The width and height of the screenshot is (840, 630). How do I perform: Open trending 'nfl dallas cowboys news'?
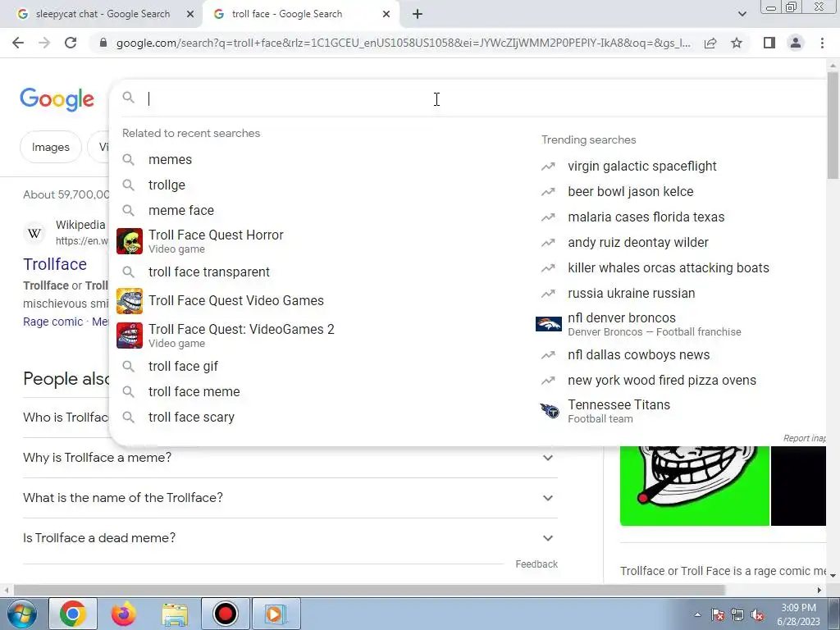click(638, 355)
